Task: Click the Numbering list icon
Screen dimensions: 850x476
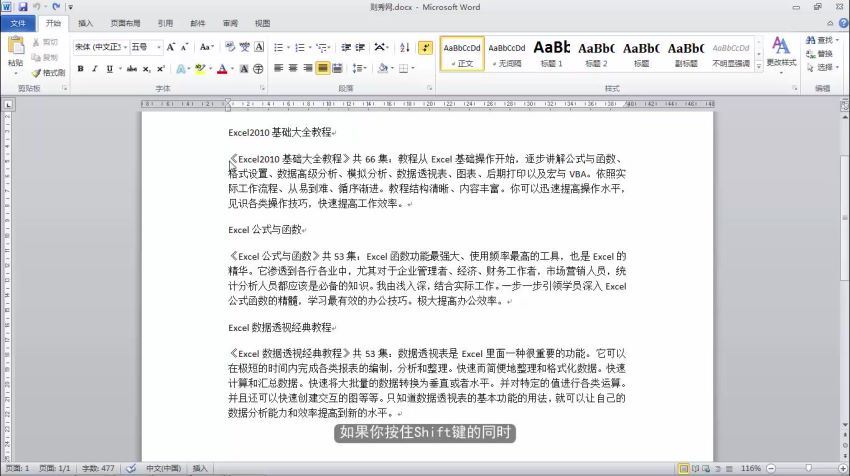Action: 299,48
